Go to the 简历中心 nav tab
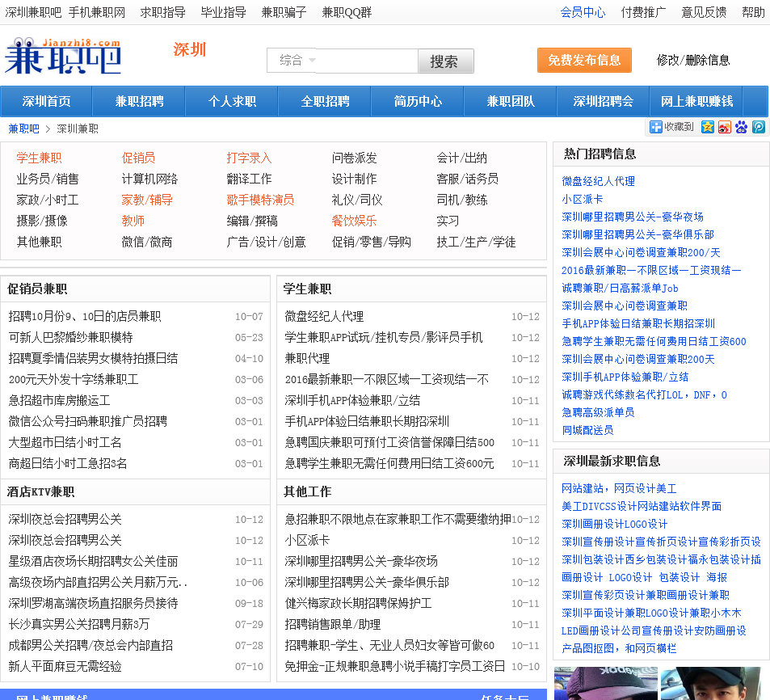 point(418,101)
